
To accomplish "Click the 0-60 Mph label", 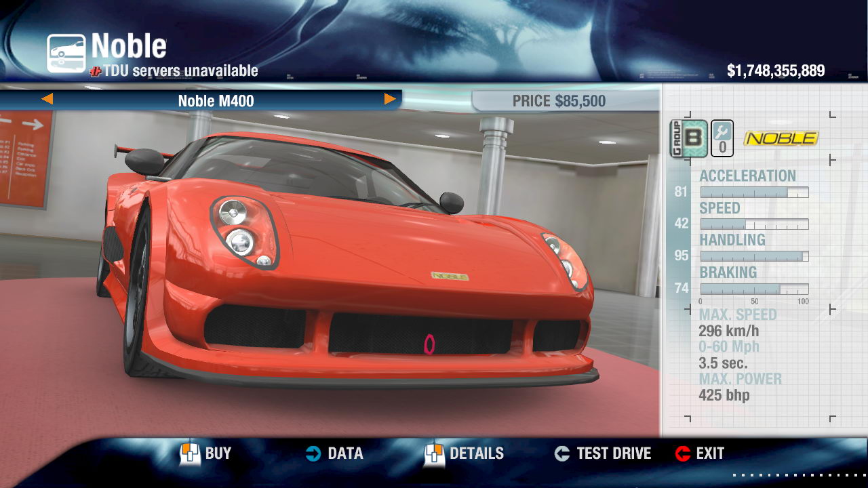I will pyautogui.click(x=729, y=347).
